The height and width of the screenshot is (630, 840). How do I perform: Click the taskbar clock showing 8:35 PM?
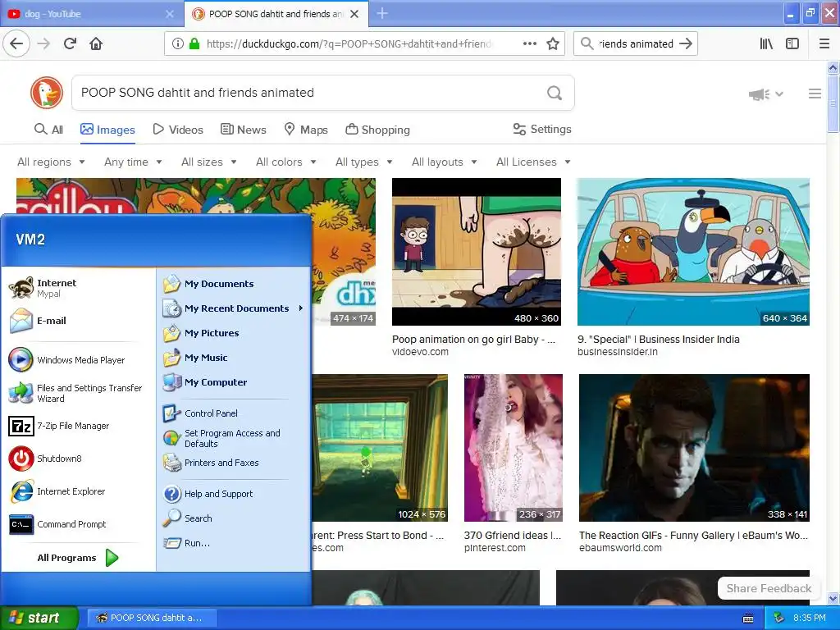click(810, 618)
